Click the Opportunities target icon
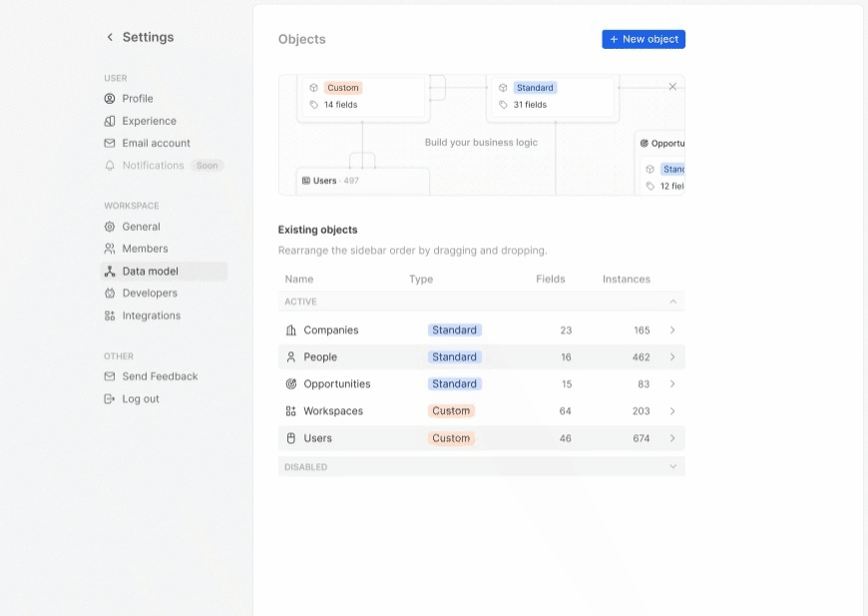 (x=291, y=384)
